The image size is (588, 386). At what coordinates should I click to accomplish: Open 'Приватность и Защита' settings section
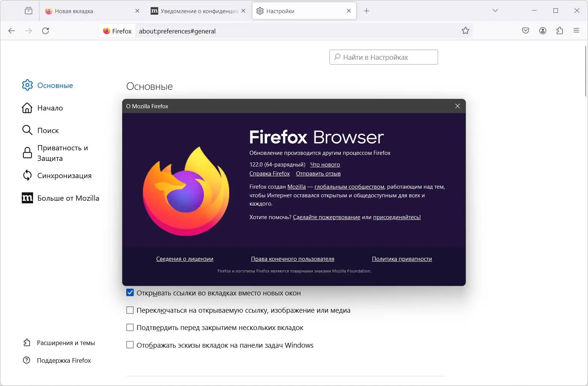[62, 153]
